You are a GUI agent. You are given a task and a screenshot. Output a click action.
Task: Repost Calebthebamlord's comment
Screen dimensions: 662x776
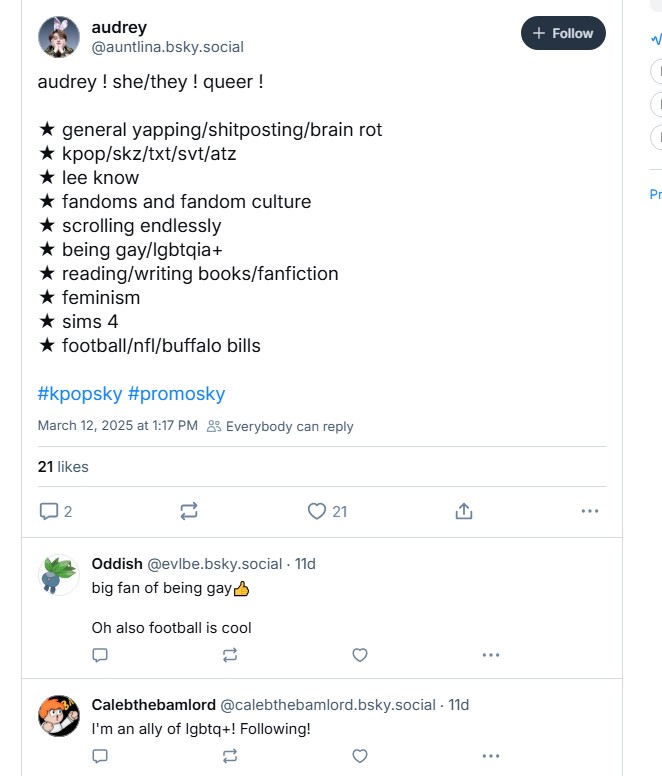pyautogui.click(x=230, y=756)
